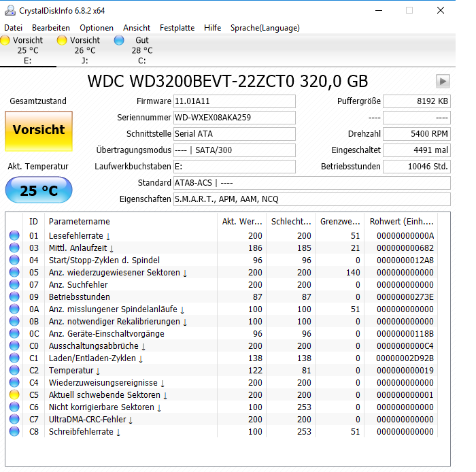
Task: Click the status icon for UltraDMA-CRC-Fehler
Action: click(x=14, y=419)
